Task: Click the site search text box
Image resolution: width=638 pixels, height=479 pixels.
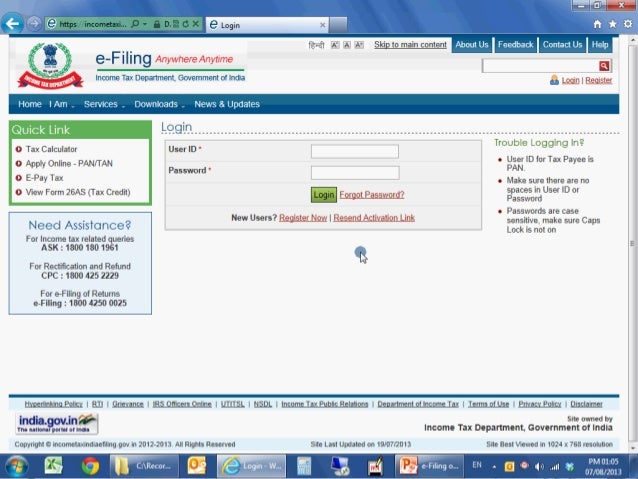Action: [x=540, y=66]
